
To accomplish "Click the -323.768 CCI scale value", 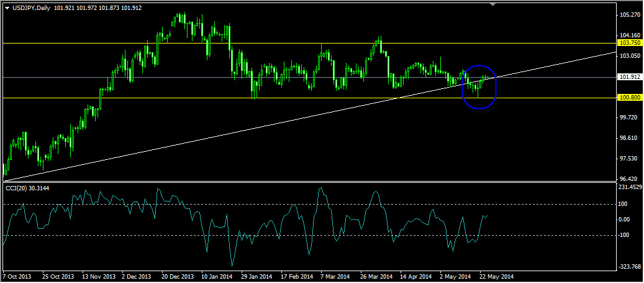I will [x=630, y=267].
